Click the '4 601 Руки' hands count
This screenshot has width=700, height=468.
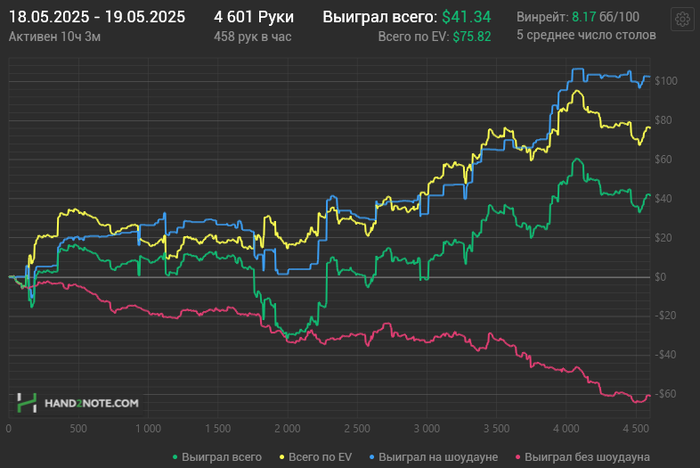coord(254,17)
